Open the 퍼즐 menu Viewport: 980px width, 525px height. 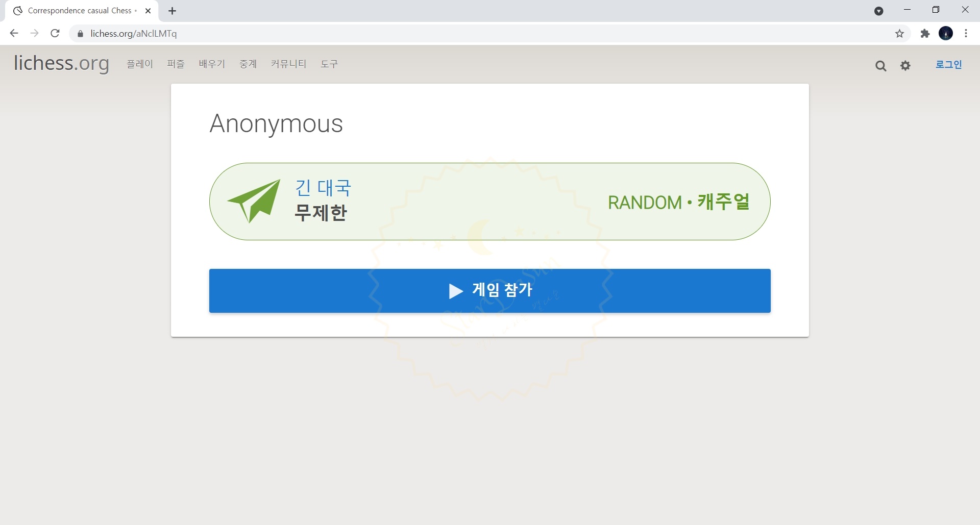point(176,64)
